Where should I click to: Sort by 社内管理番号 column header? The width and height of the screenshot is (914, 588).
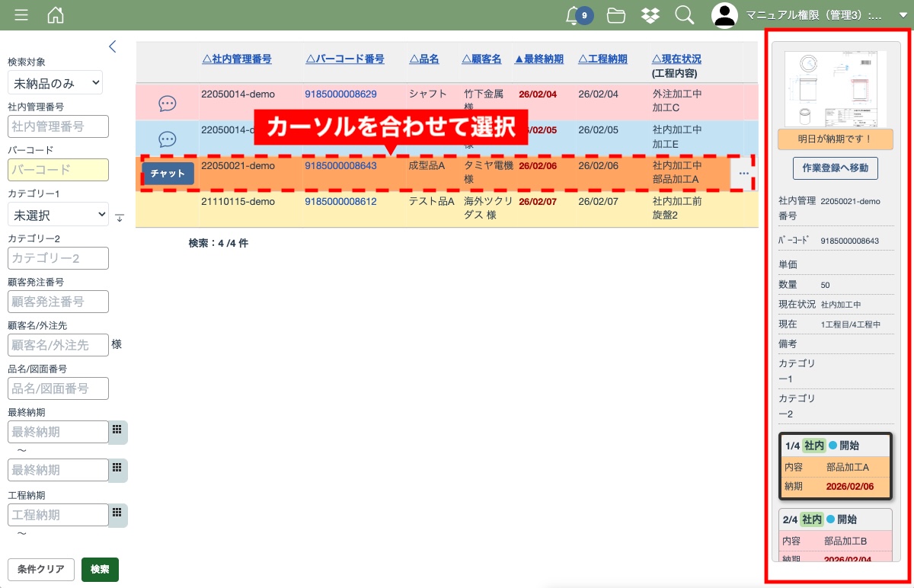pos(236,59)
